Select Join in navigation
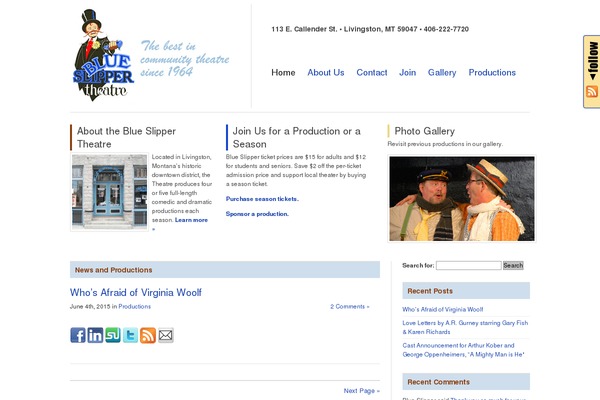 click(x=408, y=73)
